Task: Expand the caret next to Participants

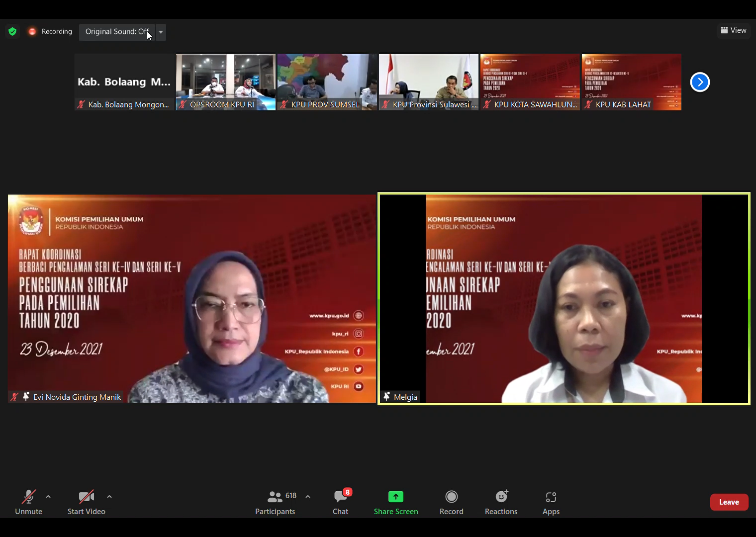Action: coord(308,497)
